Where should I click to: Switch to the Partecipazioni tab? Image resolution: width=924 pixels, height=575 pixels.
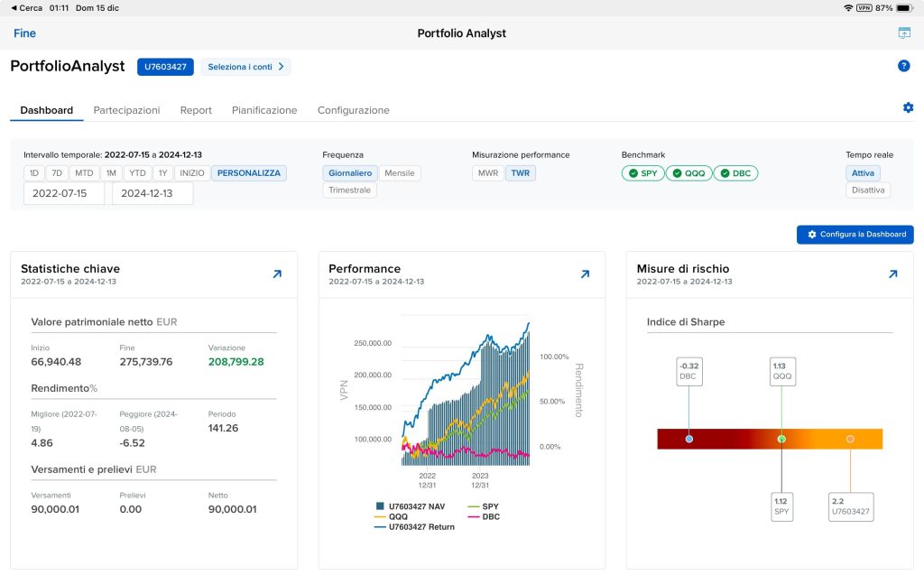[x=126, y=110]
